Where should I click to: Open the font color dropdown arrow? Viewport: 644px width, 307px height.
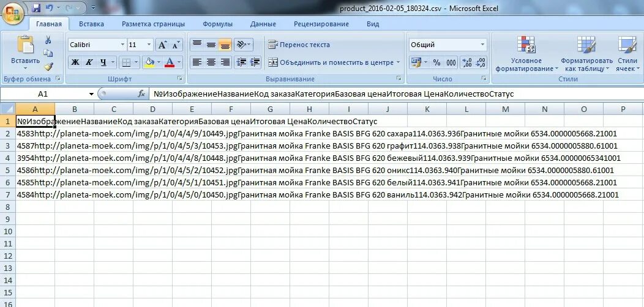pos(179,62)
